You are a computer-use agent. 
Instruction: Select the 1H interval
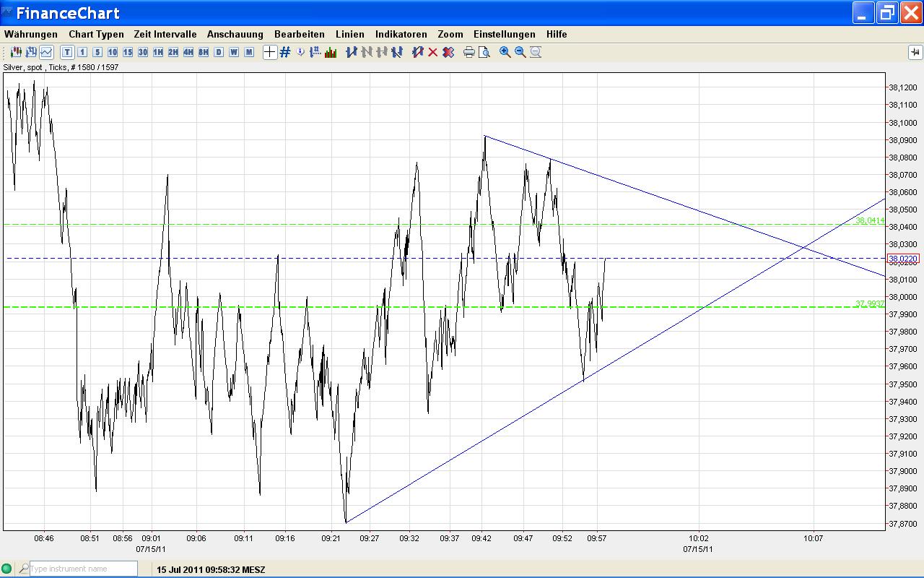[x=158, y=52]
